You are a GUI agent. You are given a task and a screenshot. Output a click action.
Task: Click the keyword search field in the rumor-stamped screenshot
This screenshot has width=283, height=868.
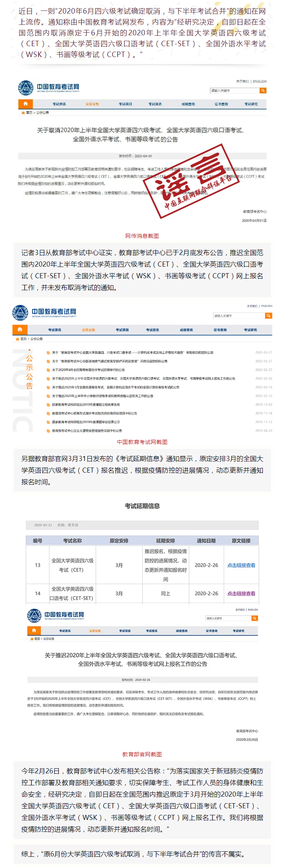pyautogui.click(x=234, y=90)
